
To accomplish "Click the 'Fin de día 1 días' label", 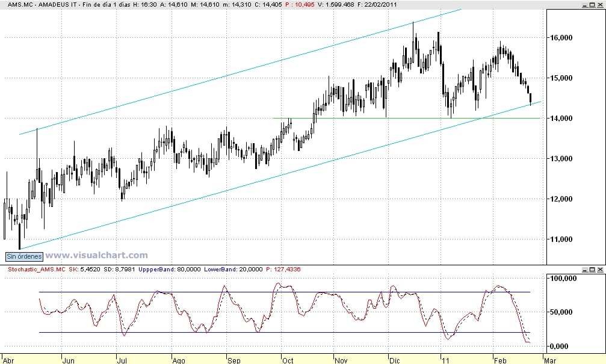I will 107,5.
